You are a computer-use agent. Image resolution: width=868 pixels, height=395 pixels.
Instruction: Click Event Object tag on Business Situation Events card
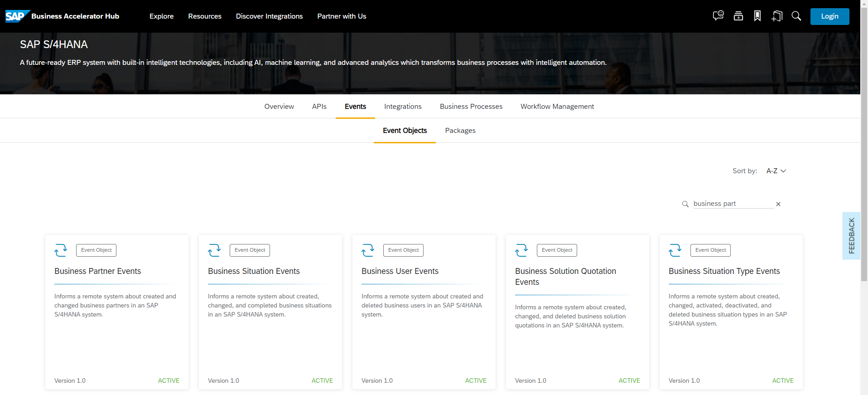tap(250, 250)
